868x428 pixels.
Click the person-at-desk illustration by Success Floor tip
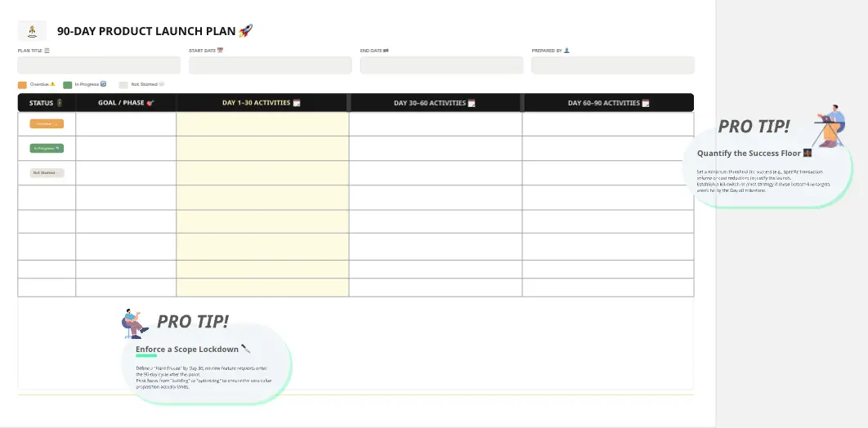point(830,126)
